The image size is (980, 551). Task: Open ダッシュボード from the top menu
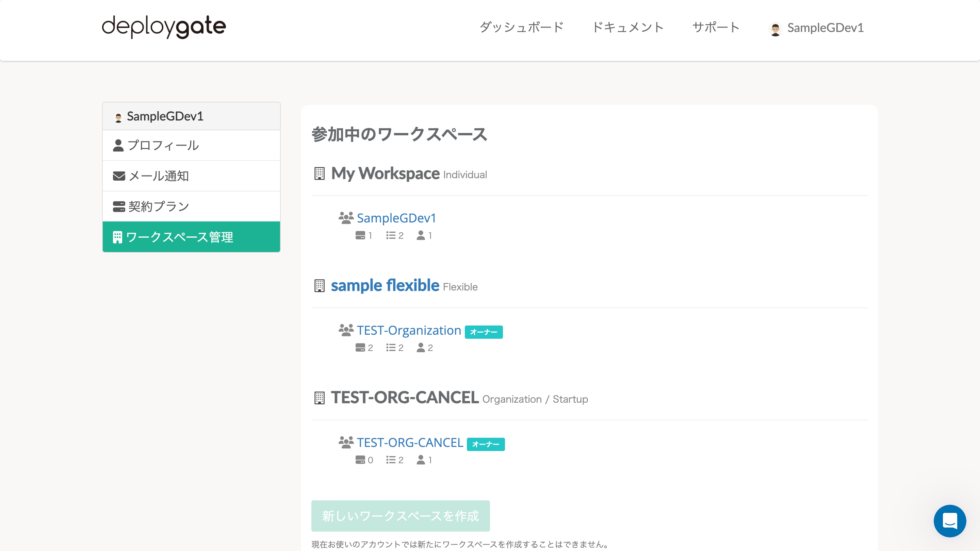522,27
